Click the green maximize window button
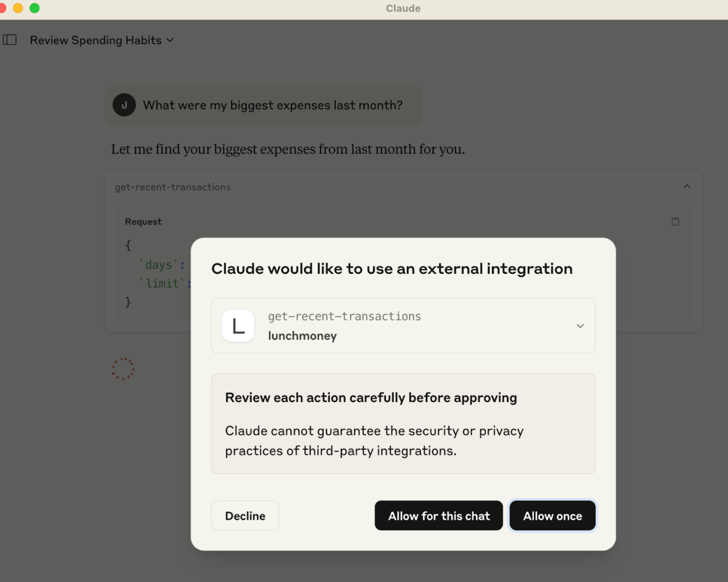 point(35,8)
